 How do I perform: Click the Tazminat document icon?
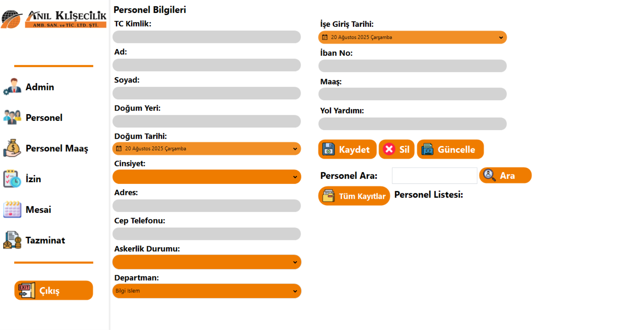click(12, 240)
